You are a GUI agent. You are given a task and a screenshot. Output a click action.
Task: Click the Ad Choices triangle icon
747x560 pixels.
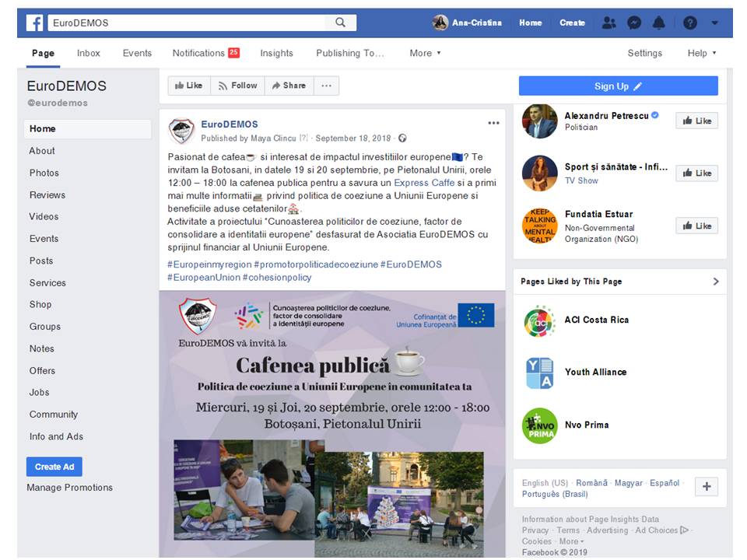click(x=685, y=530)
